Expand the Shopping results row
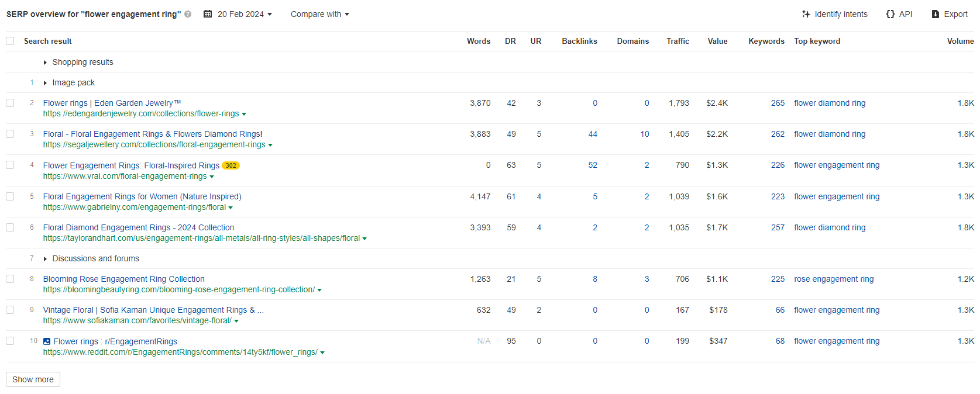The height and width of the screenshot is (394, 980). coord(45,63)
